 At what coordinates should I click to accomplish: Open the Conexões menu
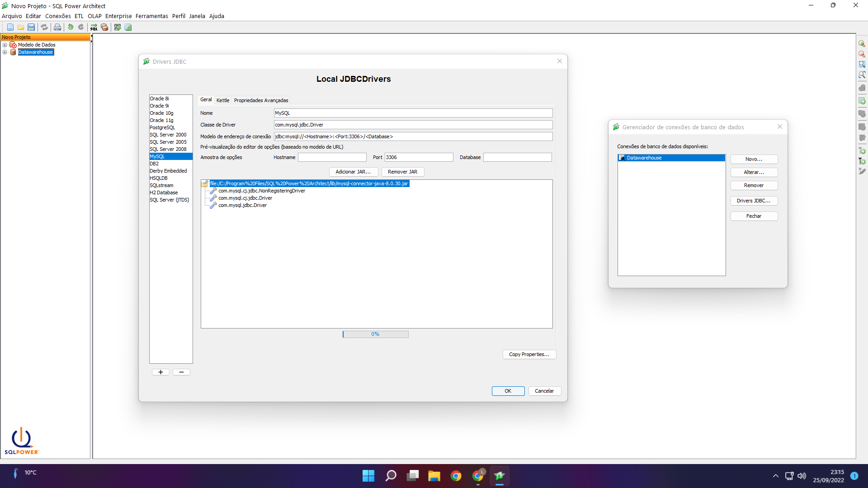click(58, 16)
